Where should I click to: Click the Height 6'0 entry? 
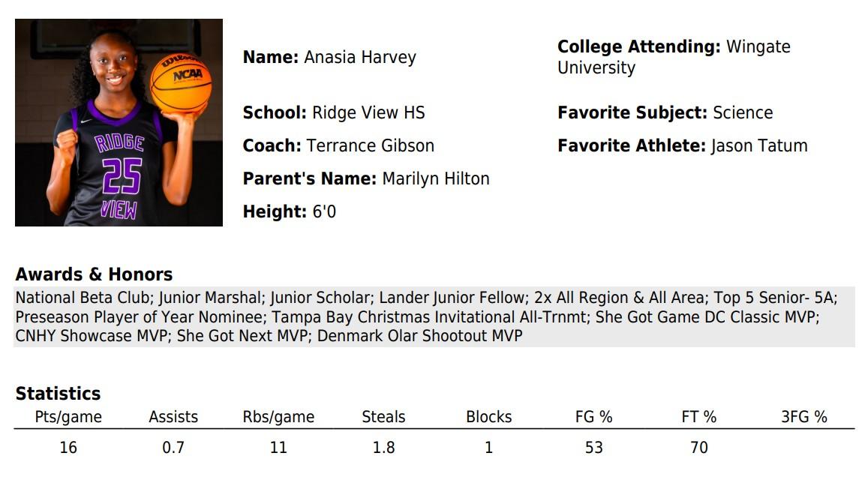coord(290,211)
